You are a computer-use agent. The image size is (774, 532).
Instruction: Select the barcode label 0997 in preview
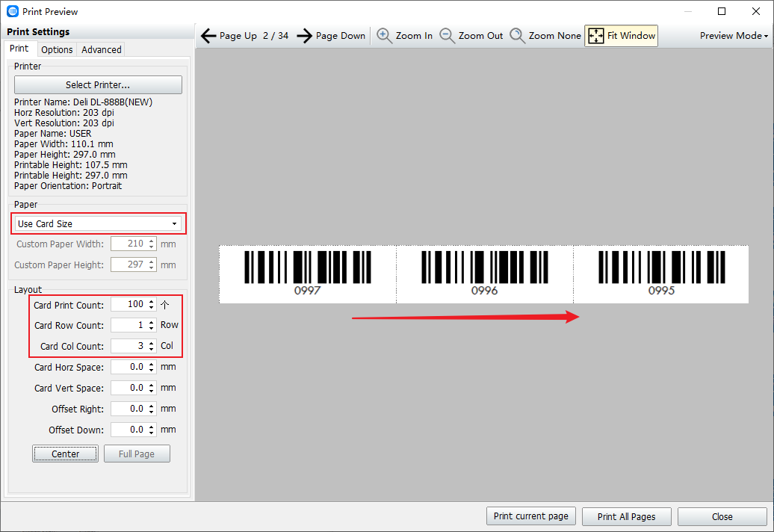pos(308,274)
